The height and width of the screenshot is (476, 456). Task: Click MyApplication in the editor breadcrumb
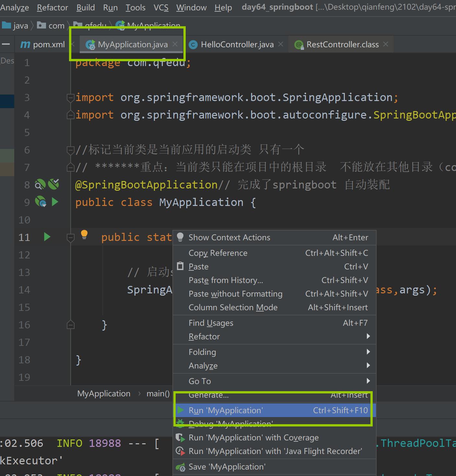(x=104, y=393)
